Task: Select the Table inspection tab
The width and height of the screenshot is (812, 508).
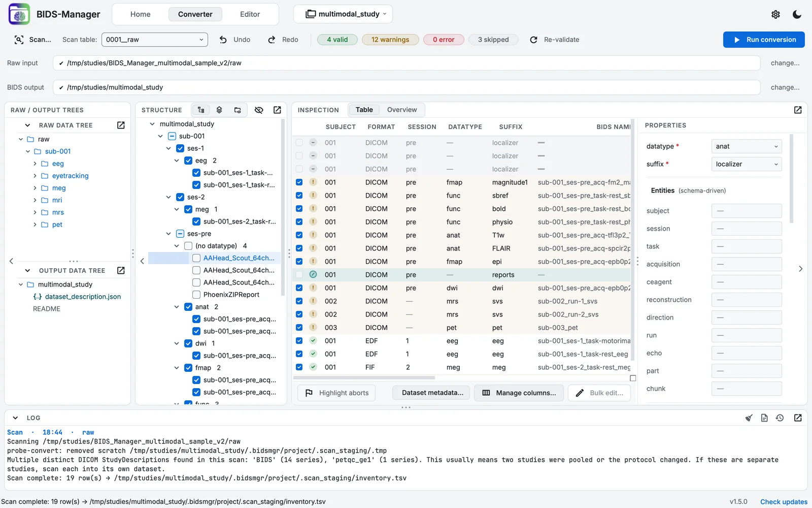Action: [x=364, y=110]
